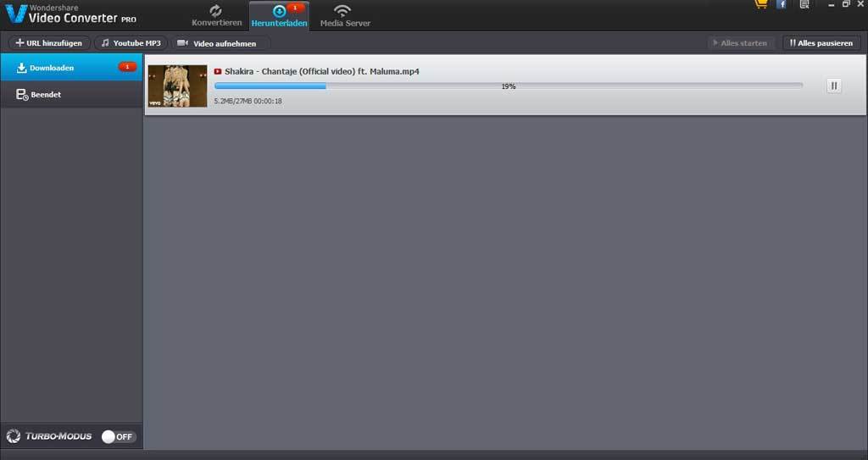Click the Alles pausieren button
The width and height of the screenshot is (868, 460).
pyautogui.click(x=821, y=42)
